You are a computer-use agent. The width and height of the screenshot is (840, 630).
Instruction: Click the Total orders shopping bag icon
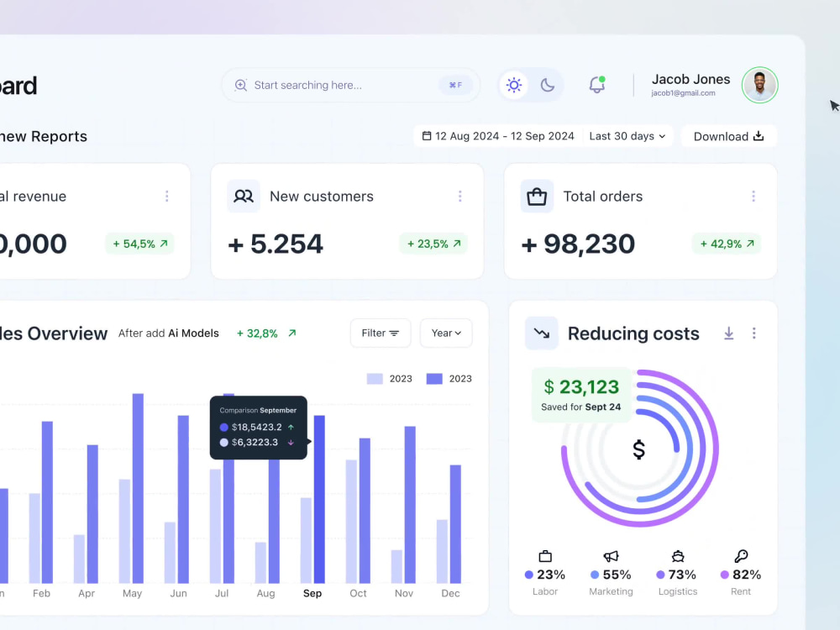point(537,196)
